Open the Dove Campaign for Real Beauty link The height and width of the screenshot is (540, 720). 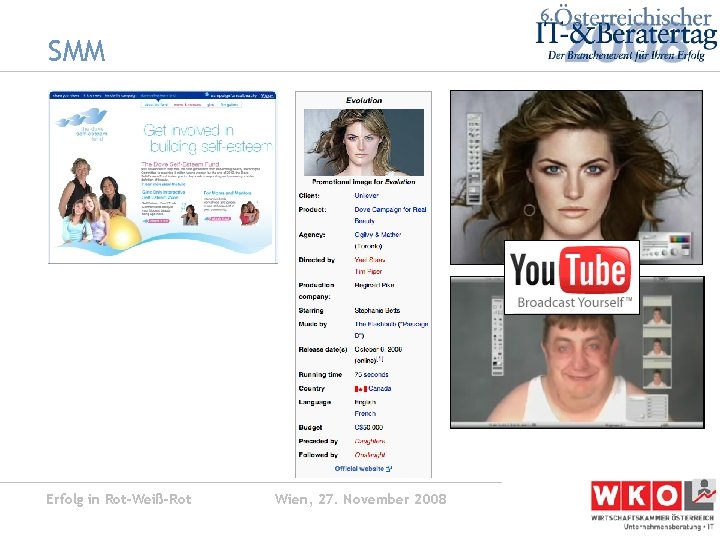point(390,215)
